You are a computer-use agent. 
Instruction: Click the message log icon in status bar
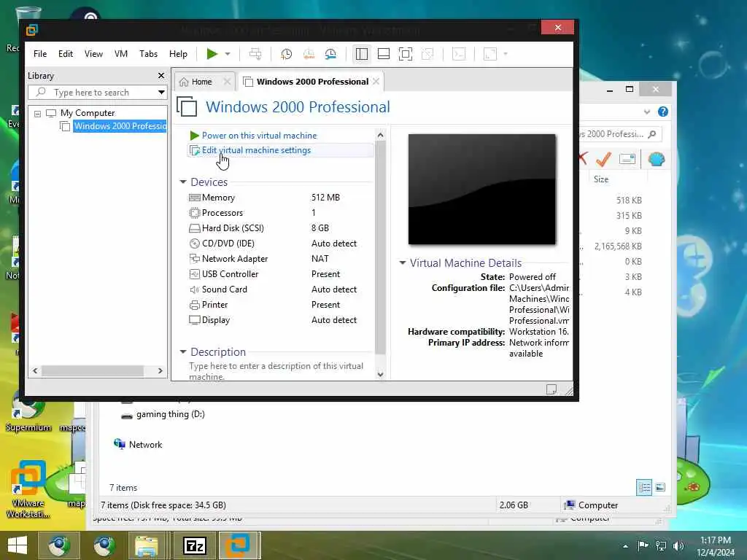click(551, 389)
